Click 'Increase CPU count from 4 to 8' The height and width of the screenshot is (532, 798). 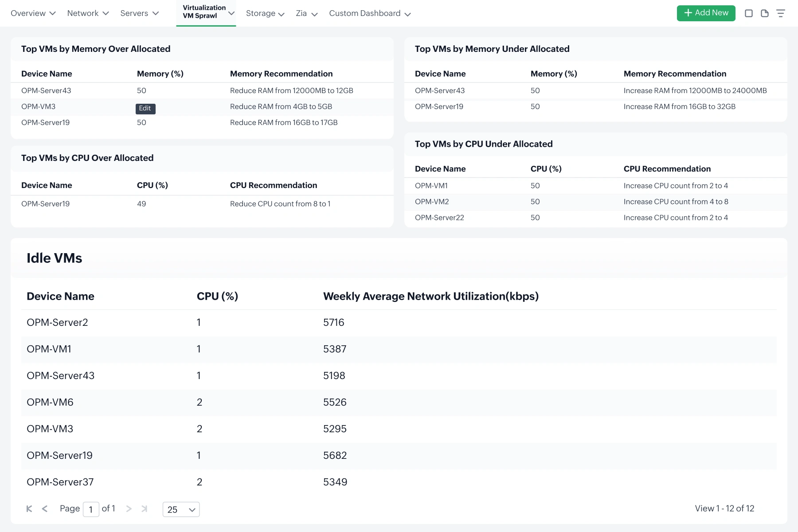pos(676,202)
